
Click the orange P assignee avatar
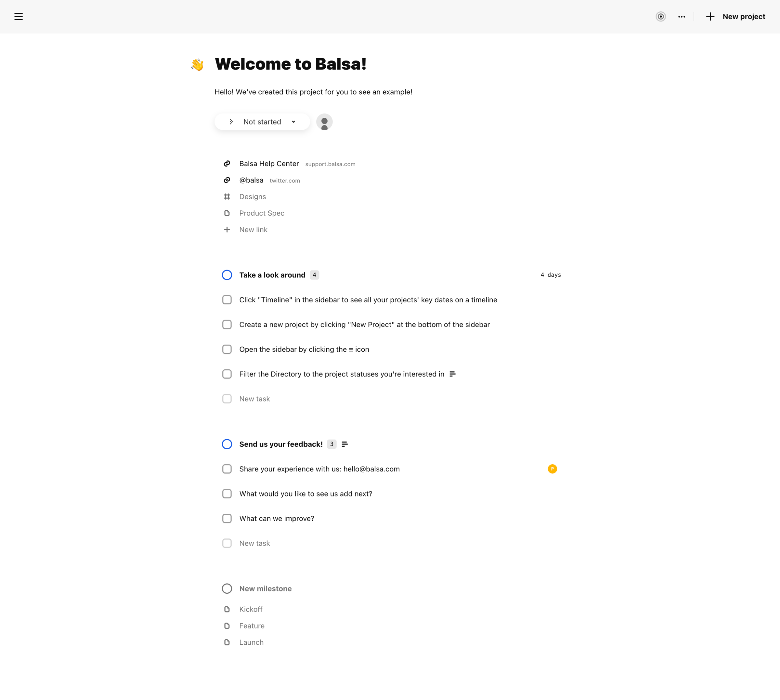click(x=552, y=469)
